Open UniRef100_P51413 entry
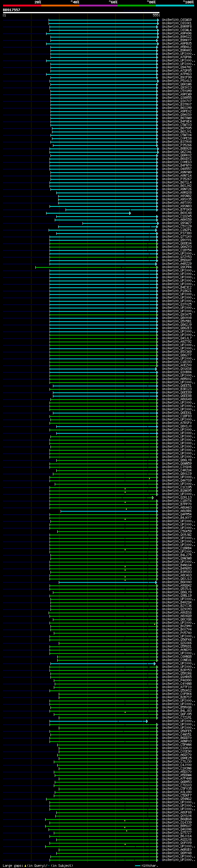The width and height of the screenshot is (197, 868). (177, 81)
